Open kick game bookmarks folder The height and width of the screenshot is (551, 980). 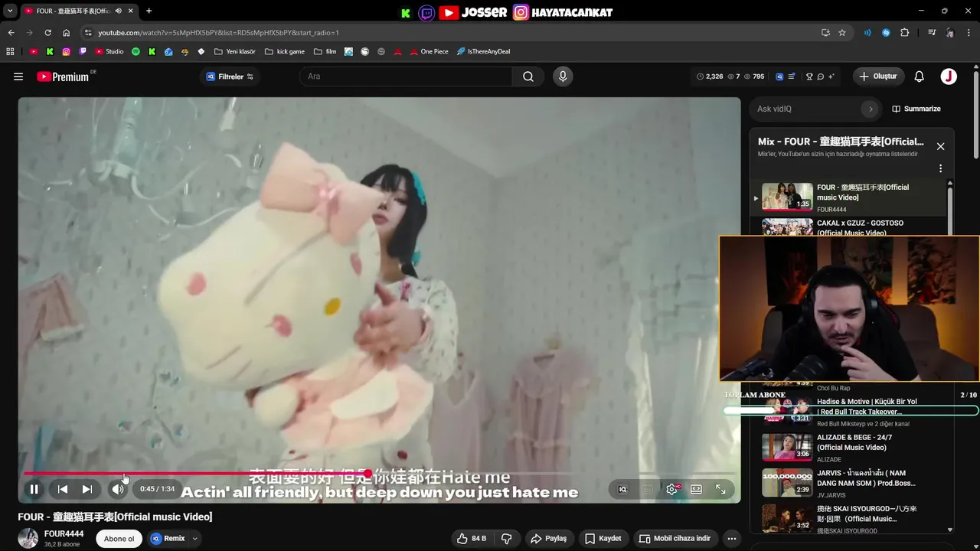point(284,51)
